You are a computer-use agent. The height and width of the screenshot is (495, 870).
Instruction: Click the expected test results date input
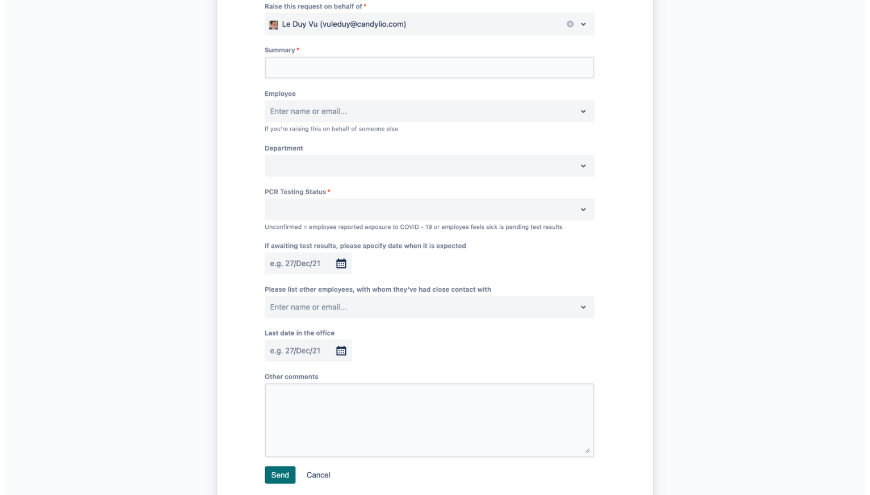pyautogui.click(x=297, y=264)
